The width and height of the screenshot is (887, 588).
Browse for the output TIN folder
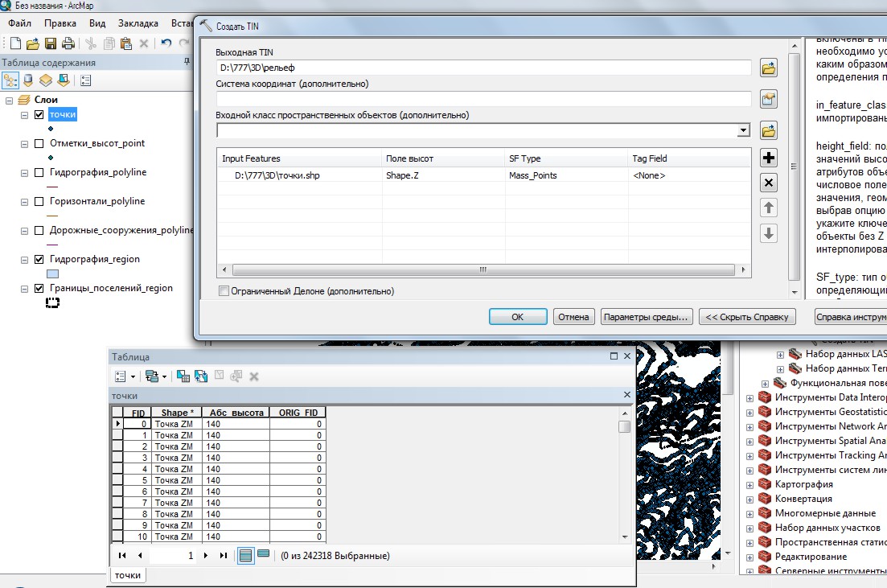pyautogui.click(x=769, y=68)
